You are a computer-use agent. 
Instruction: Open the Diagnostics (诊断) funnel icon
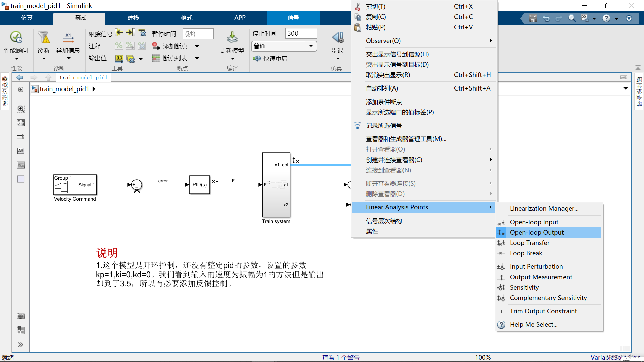click(43, 37)
